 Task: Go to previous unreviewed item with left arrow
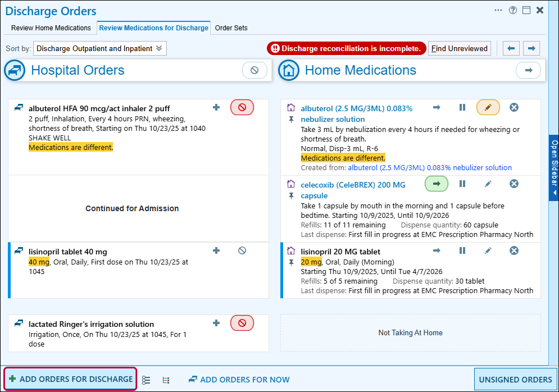click(511, 48)
